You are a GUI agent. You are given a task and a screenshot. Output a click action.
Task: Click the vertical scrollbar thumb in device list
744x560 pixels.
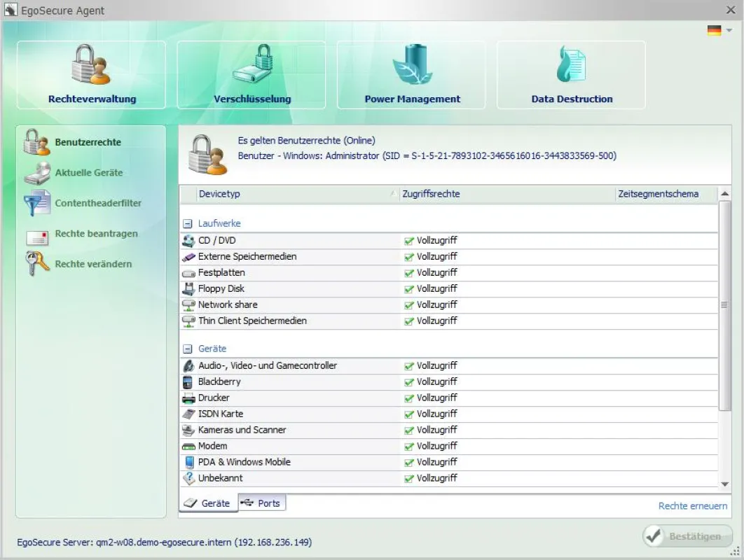[724, 306]
